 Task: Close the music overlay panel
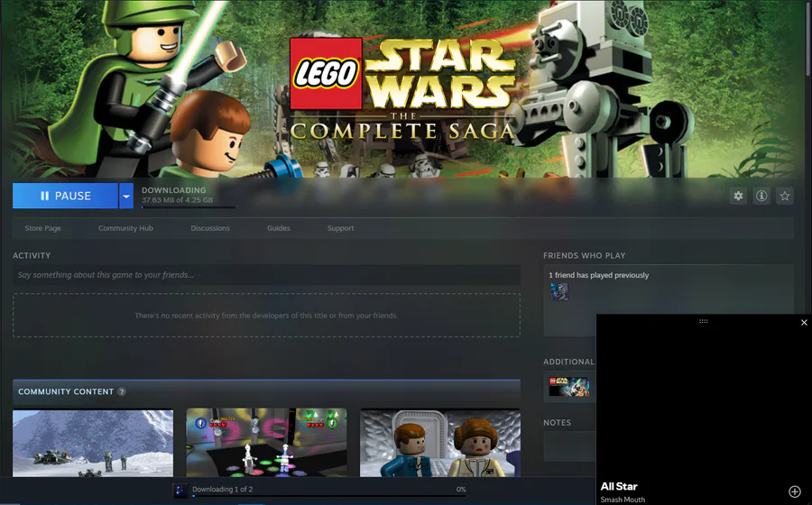pyautogui.click(x=804, y=322)
